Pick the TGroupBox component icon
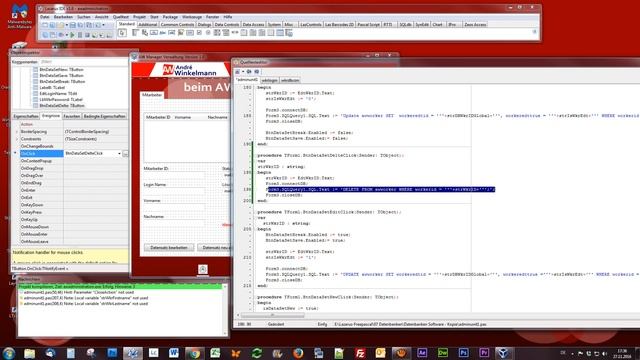The height and width of the screenshot is (360, 640). pos(244,33)
